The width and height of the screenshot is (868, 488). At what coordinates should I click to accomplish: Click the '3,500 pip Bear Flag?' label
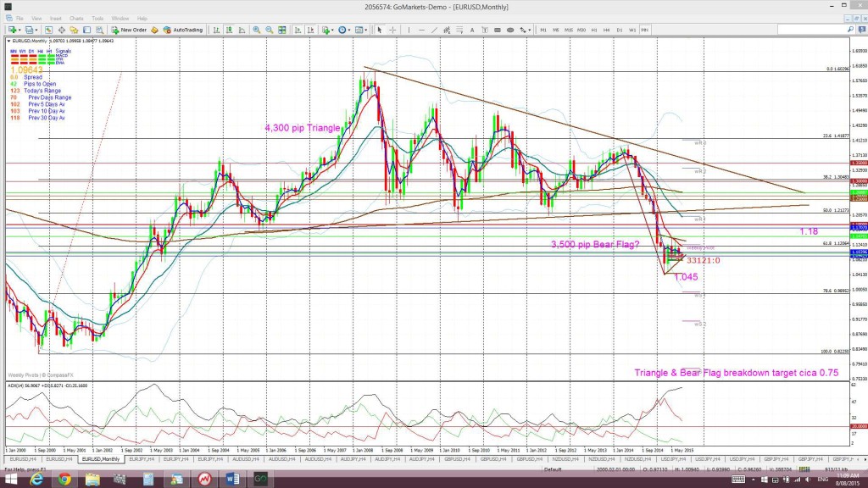[x=595, y=244]
